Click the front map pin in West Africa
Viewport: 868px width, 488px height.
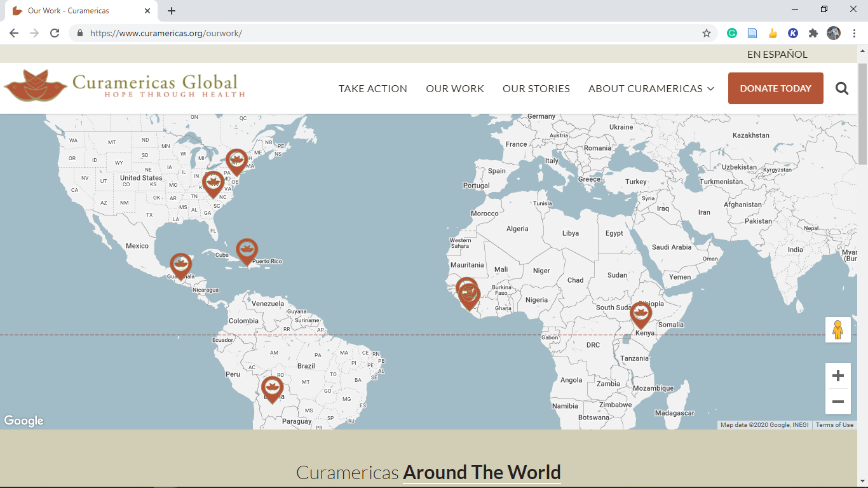(470, 296)
